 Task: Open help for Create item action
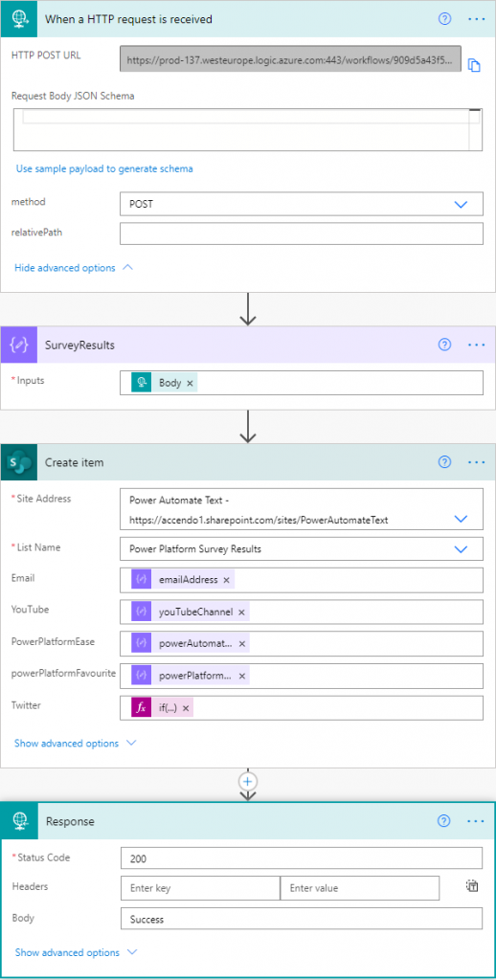pyautogui.click(x=444, y=462)
